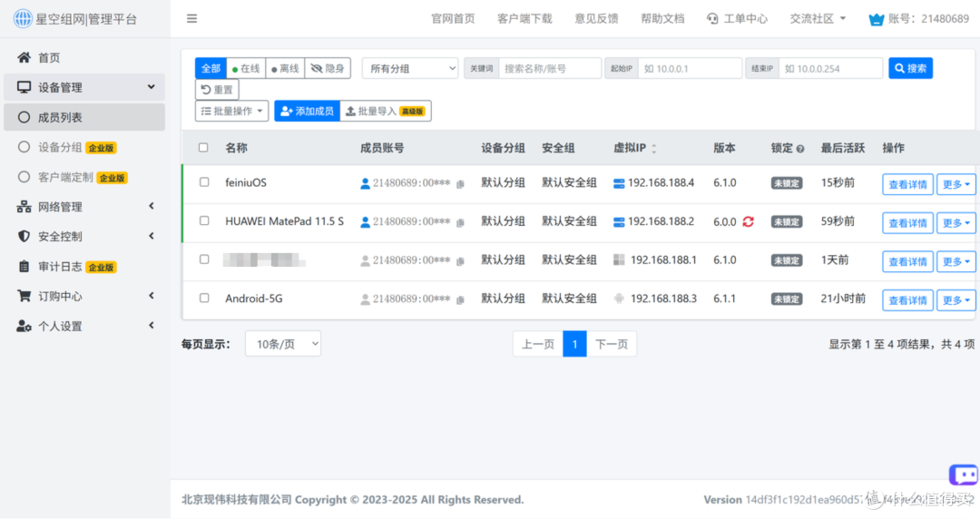Go to 官网首页 in top navigation

[453, 19]
